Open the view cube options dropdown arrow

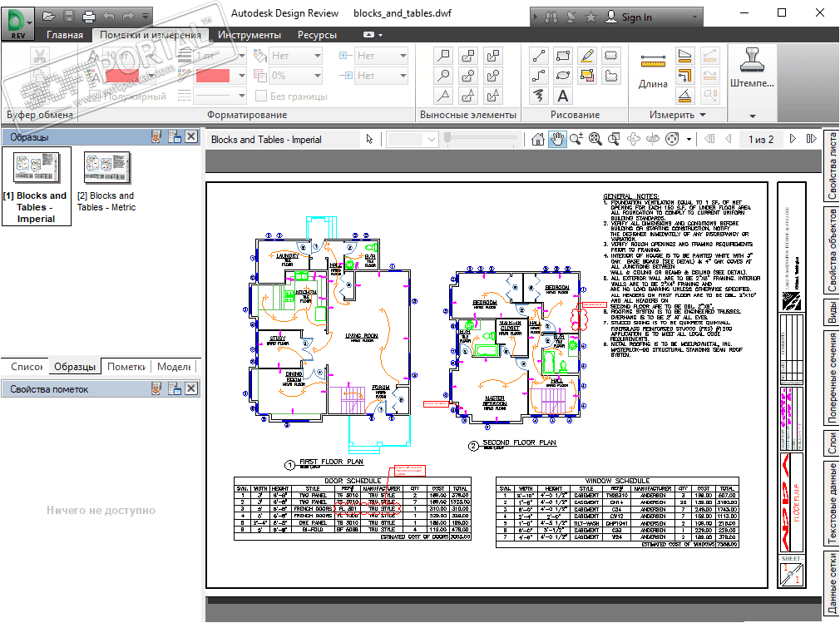pos(689,139)
